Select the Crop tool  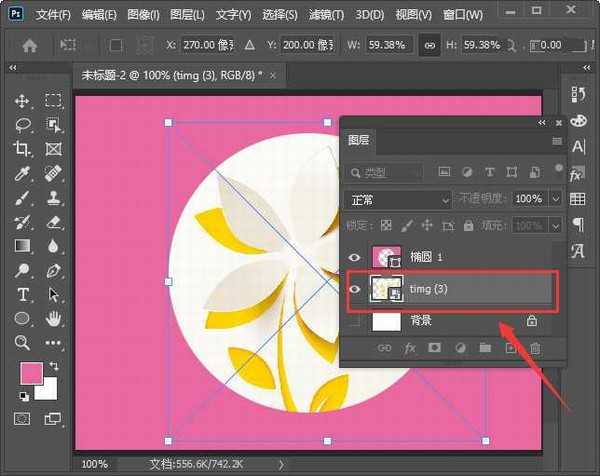pyautogui.click(x=23, y=149)
